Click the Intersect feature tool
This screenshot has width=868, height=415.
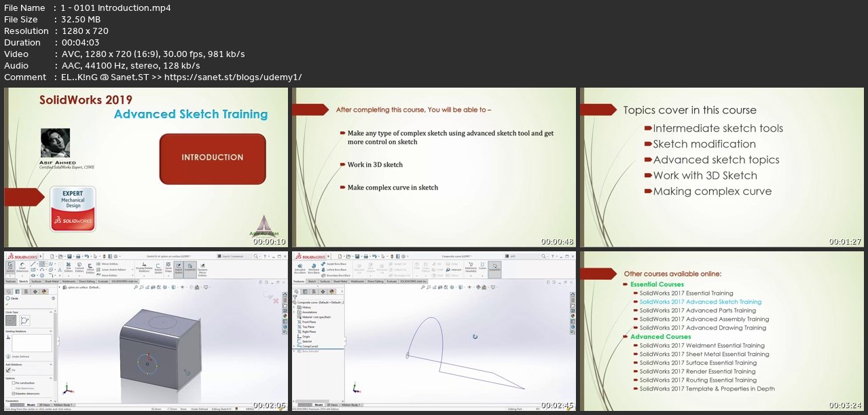click(x=453, y=270)
